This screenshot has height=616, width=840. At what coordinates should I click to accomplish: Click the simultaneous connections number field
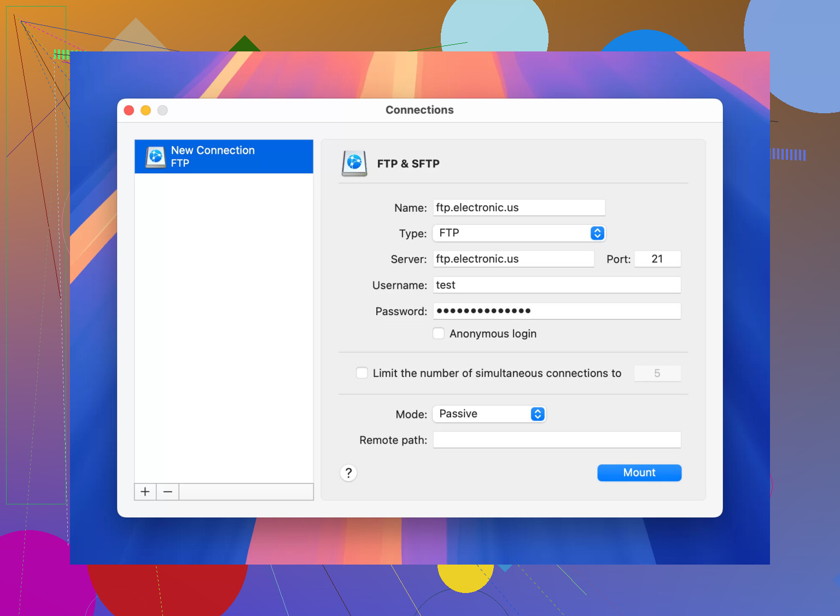pos(657,374)
